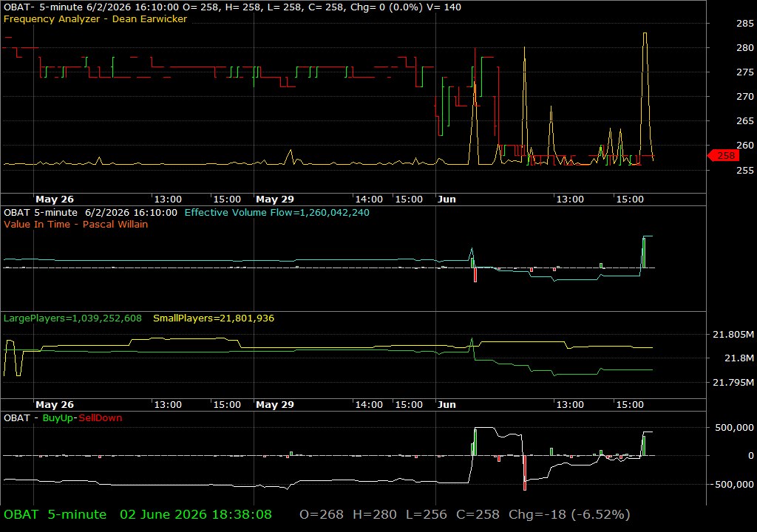Image resolution: width=757 pixels, height=532 pixels.
Task: Click the status bar L=256 value
Action: click(427, 514)
